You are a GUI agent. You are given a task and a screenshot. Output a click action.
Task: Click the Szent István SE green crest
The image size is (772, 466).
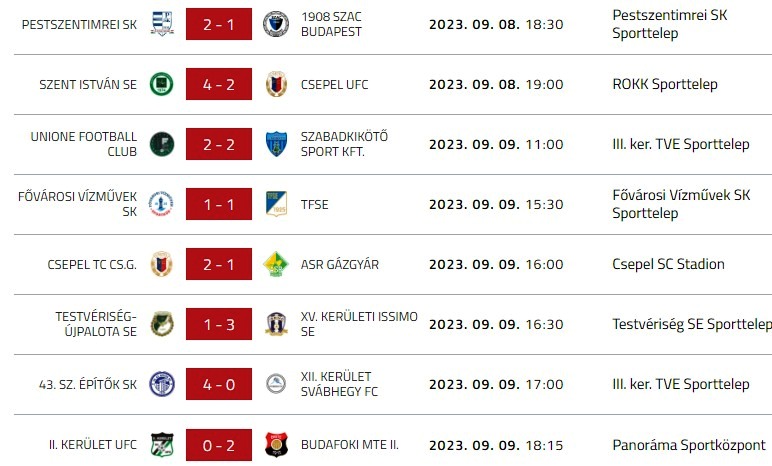(x=161, y=84)
